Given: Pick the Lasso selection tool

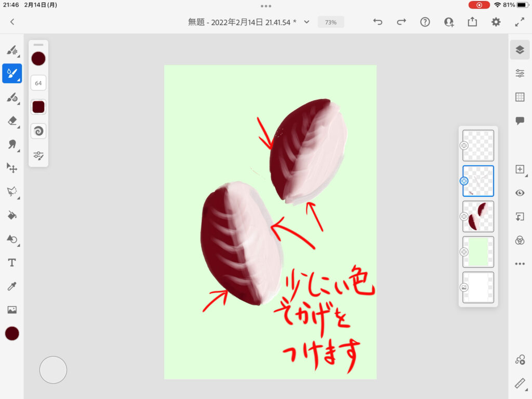Looking at the screenshot, I should pos(11,191).
